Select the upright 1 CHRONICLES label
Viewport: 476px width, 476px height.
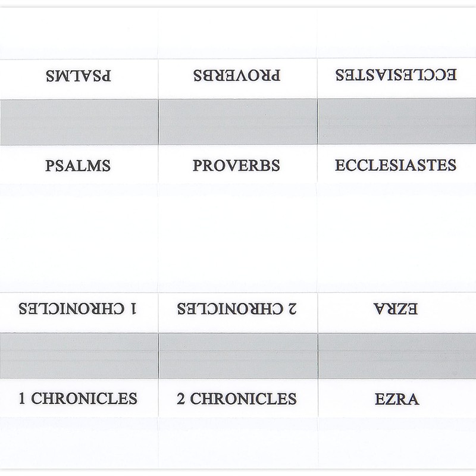point(78,399)
